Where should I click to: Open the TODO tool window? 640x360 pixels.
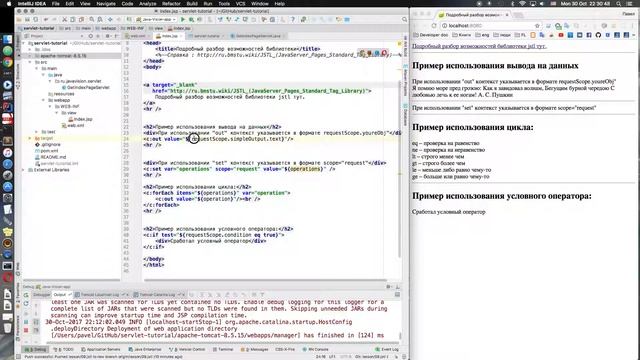[64, 349]
